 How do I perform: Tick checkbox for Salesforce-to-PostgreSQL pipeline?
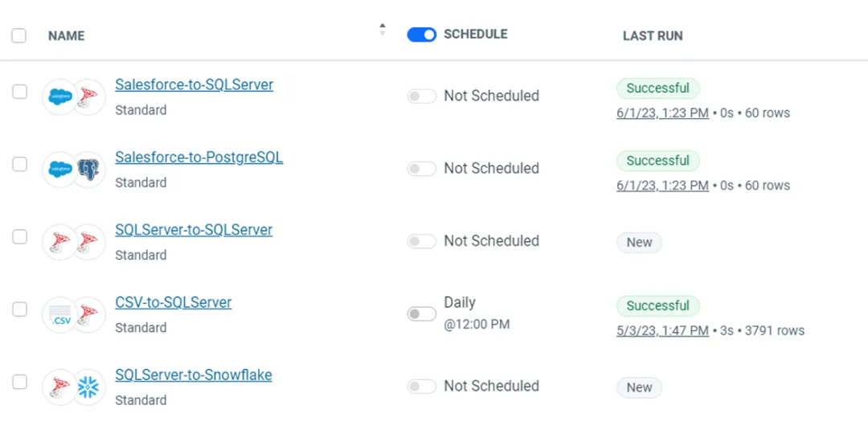[x=19, y=164]
